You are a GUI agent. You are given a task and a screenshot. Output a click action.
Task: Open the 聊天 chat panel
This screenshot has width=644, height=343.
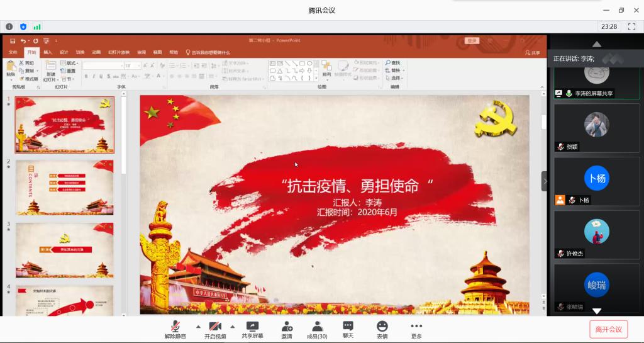pyautogui.click(x=348, y=326)
